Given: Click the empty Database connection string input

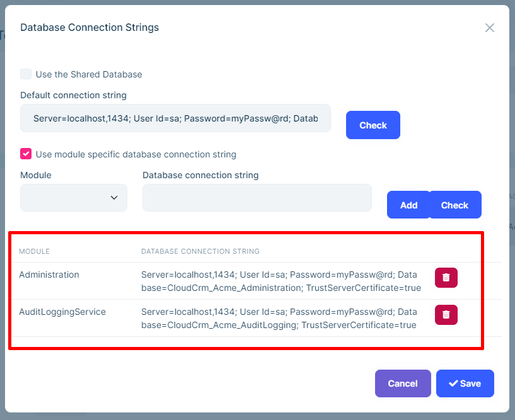Looking at the screenshot, I should click(257, 197).
